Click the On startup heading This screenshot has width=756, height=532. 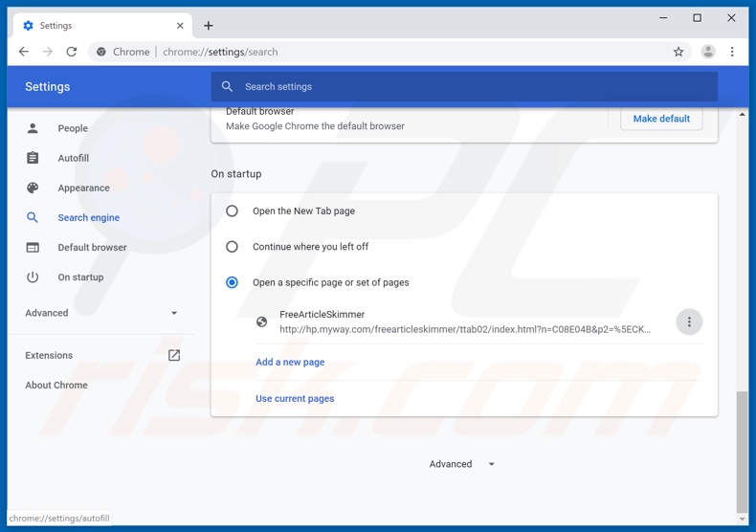(x=236, y=174)
